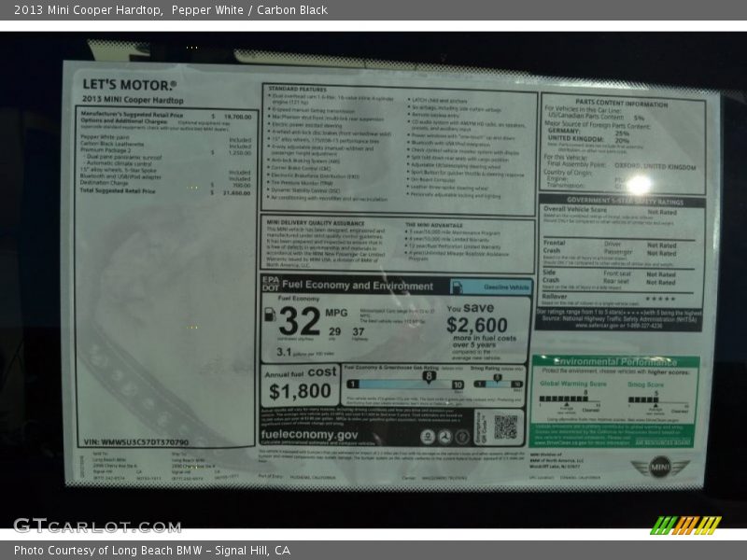Screen dimensions: 747x560
Task: Click the VIN number on the sticker
Action: 136,441
